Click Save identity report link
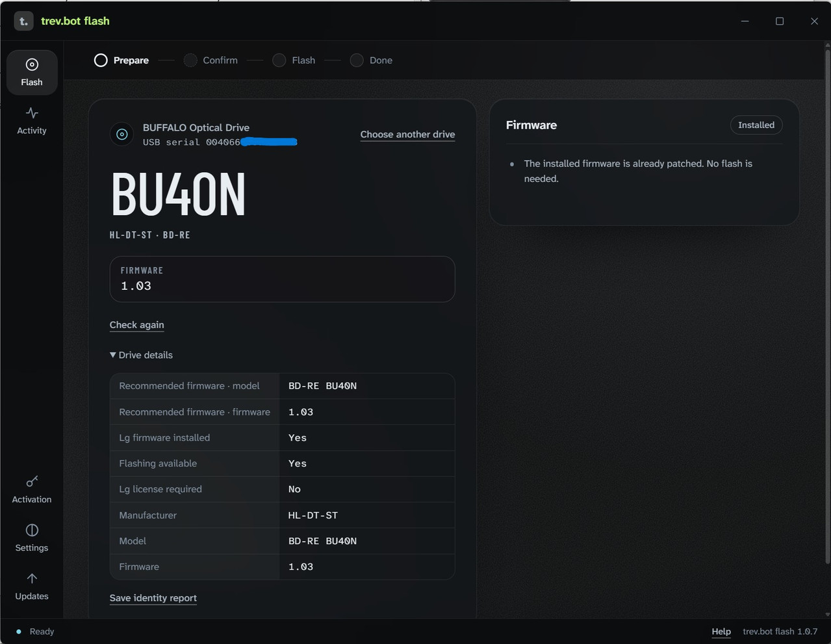Viewport: 831px width, 644px height. tap(153, 598)
